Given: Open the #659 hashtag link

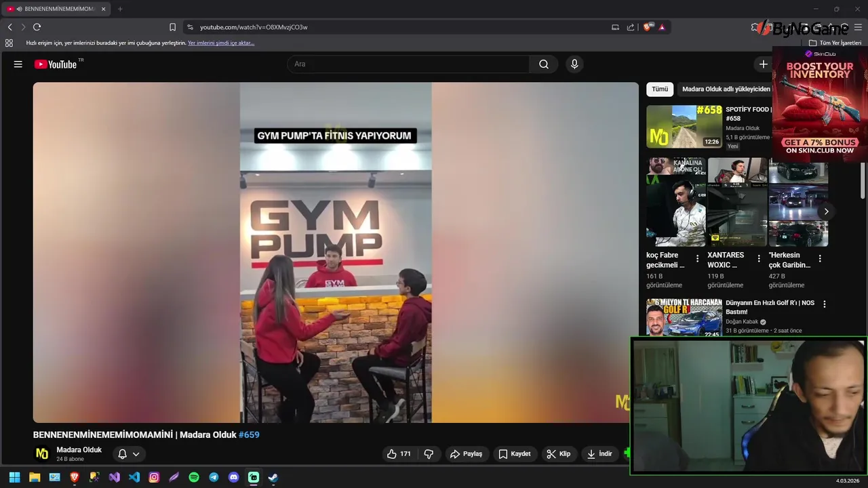Looking at the screenshot, I should [x=249, y=435].
